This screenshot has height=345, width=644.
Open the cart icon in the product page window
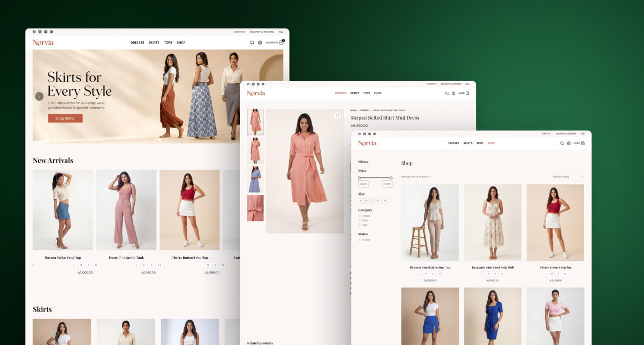467,93
